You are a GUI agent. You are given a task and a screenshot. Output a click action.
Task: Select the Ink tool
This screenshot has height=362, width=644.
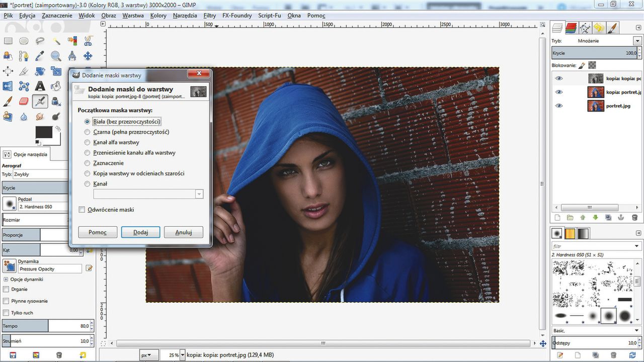click(x=56, y=101)
